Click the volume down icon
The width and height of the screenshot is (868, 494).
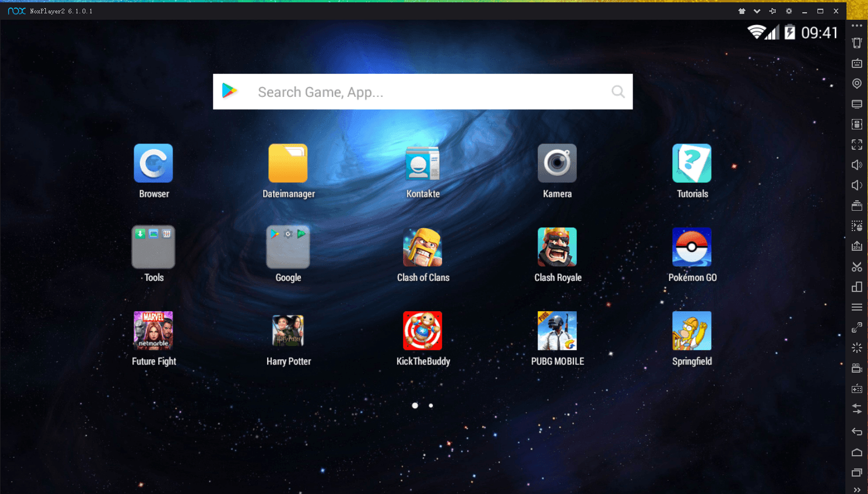tap(857, 185)
